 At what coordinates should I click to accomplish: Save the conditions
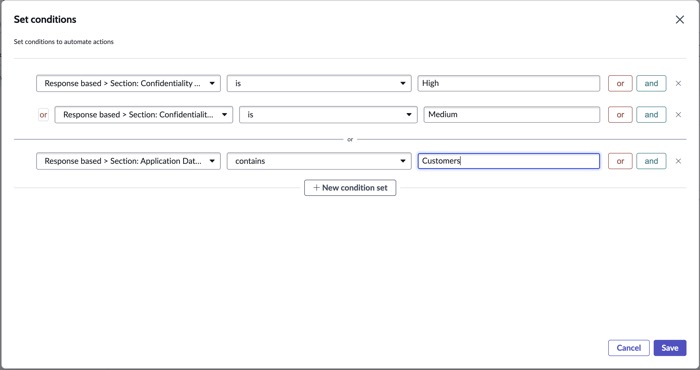(x=670, y=348)
